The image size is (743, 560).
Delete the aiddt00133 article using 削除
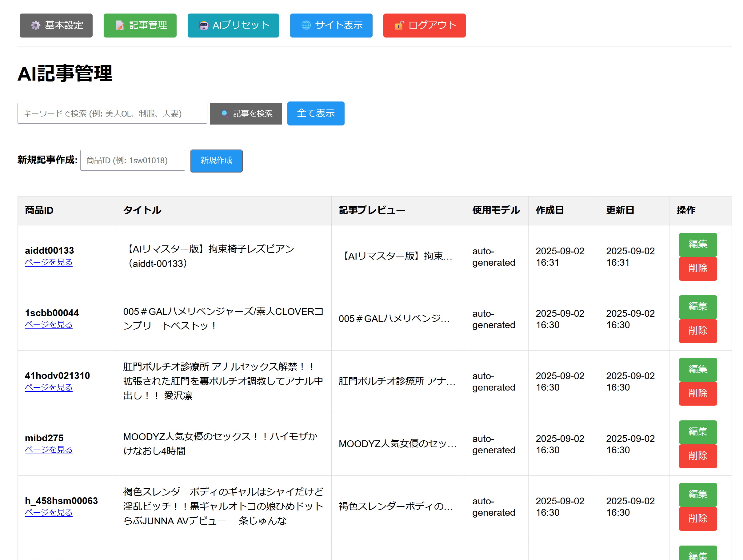pos(698,268)
